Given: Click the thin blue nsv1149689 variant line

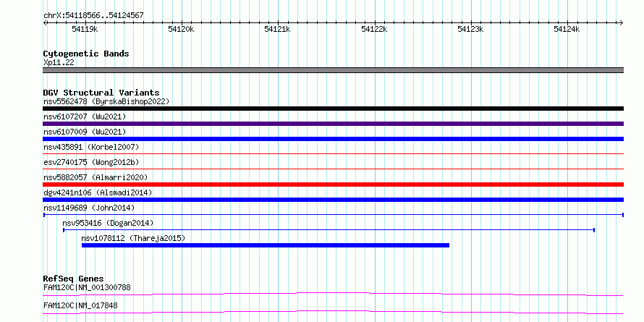Looking at the screenshot, I should pos(334,215).
